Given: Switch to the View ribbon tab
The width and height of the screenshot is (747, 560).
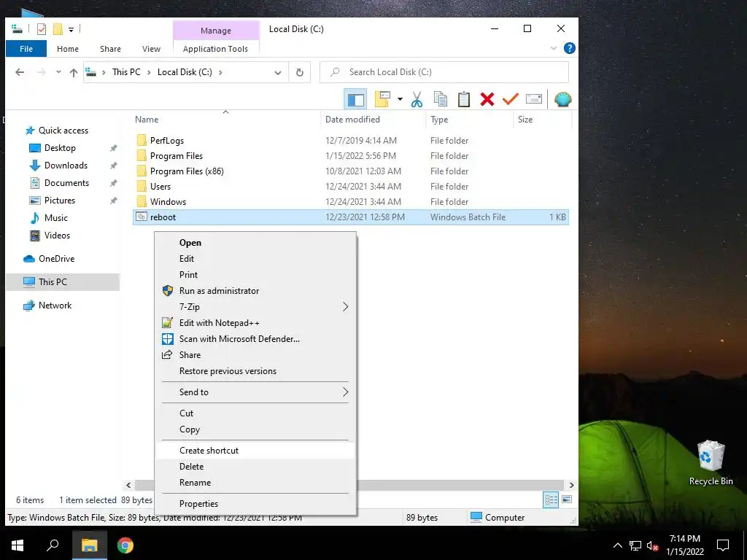Looking at the screenshot, I should (151, 49).
